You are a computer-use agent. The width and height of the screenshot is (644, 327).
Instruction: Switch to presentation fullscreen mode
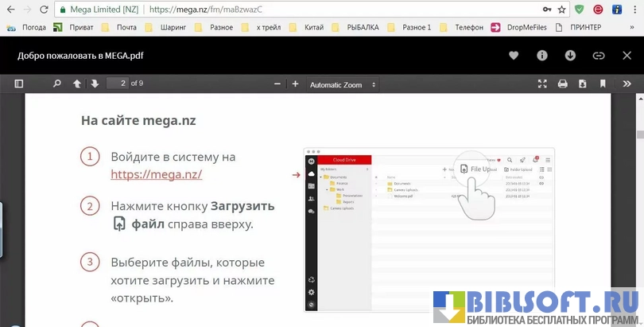pos(543,84)
